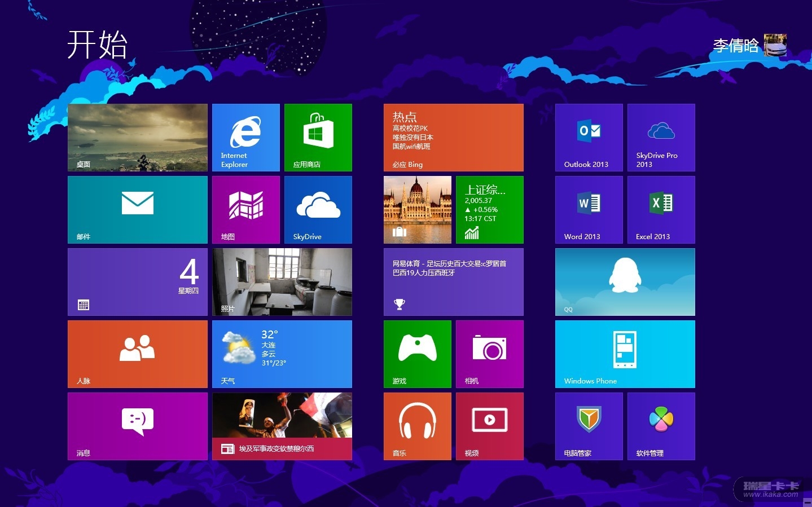Image resolution: width=812 pixels, height=507 pixels.
Task: Open the Sports tile with 网易体育 headline
Action: (454, 282)
